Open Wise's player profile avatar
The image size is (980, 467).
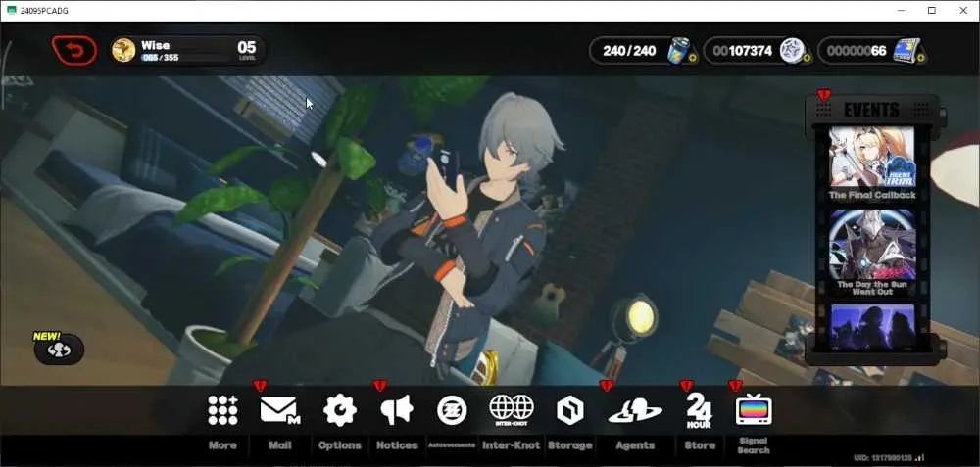coord(123,50)
